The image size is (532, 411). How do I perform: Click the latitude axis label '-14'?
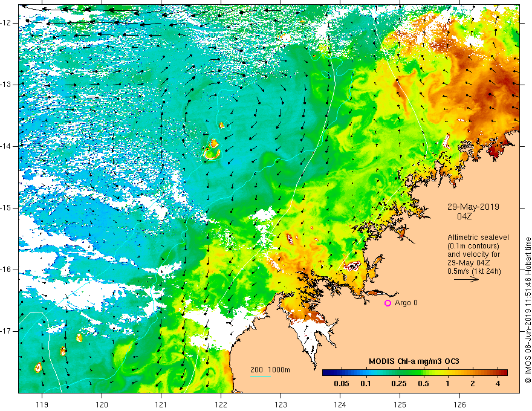pos(7,146)
